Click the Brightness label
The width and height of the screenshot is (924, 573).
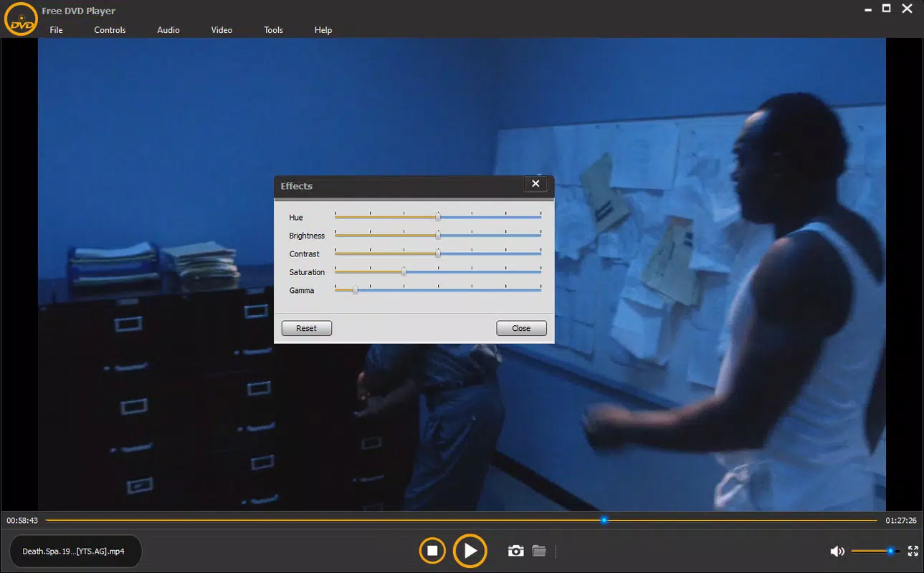pos(307,236)
